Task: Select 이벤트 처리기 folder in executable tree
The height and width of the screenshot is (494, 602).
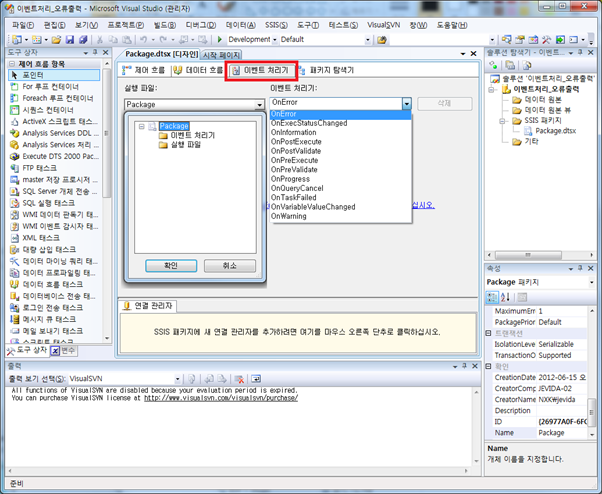Action: [x=192, y=135]
